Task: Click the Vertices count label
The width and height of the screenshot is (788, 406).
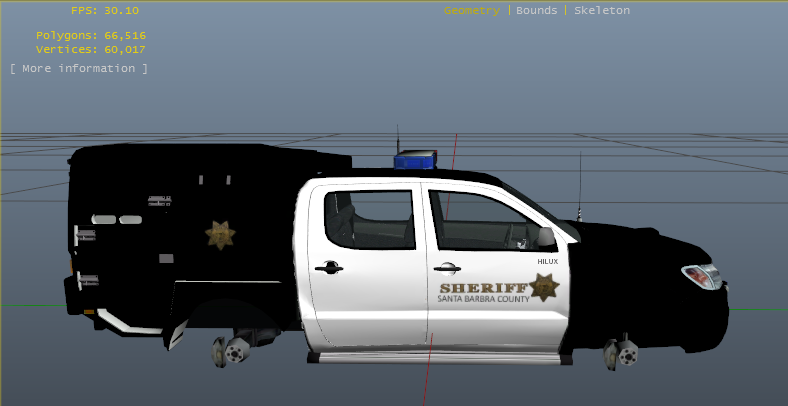Action: [91, 48]
